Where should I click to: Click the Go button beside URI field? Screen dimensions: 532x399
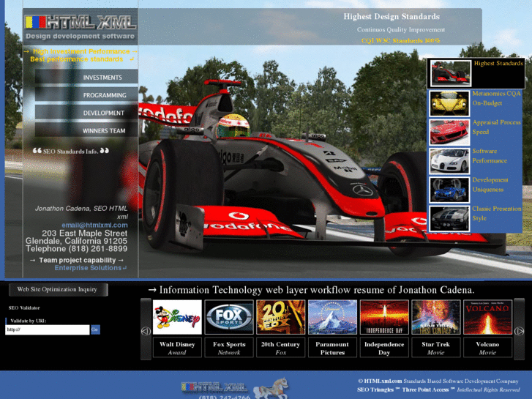95,329
